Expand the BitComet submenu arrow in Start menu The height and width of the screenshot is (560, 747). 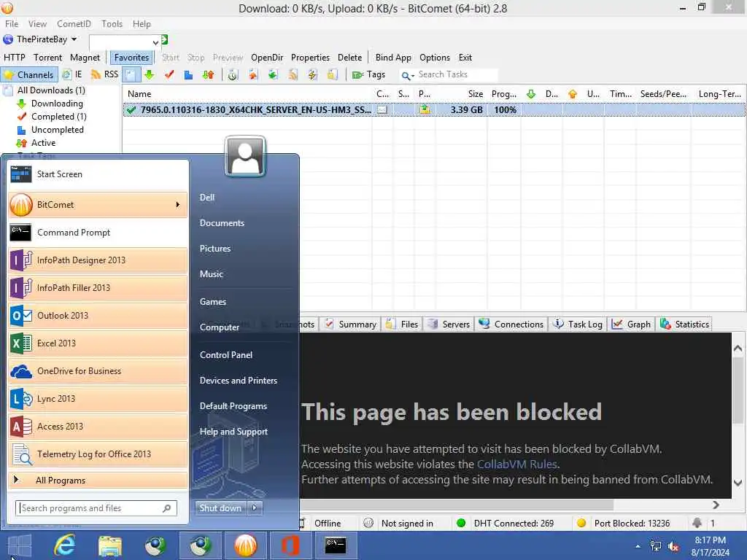coord(178,205)
